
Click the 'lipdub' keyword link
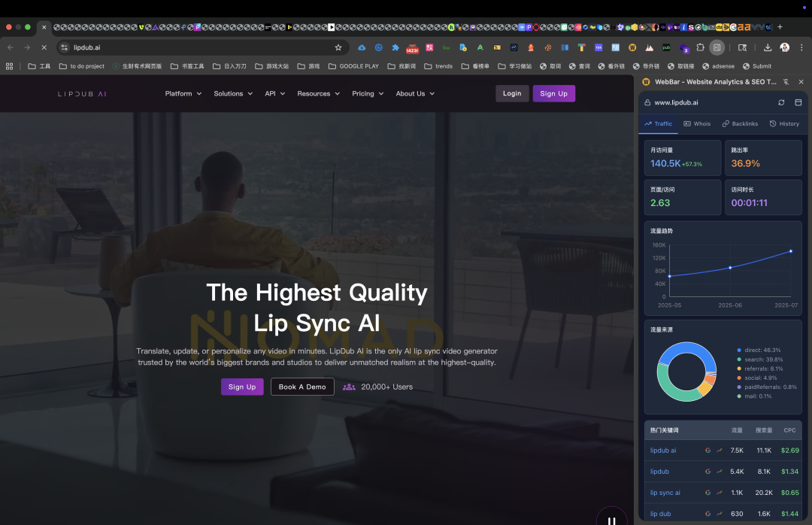[x=659, y=472]
